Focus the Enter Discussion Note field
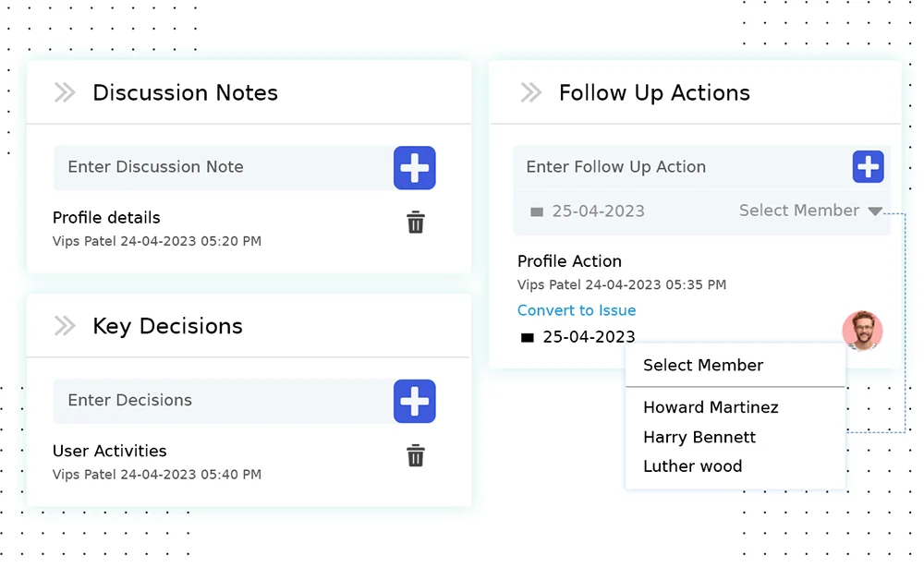The width and height of the screenshot is (924, 567). click(x=222, y=167)
